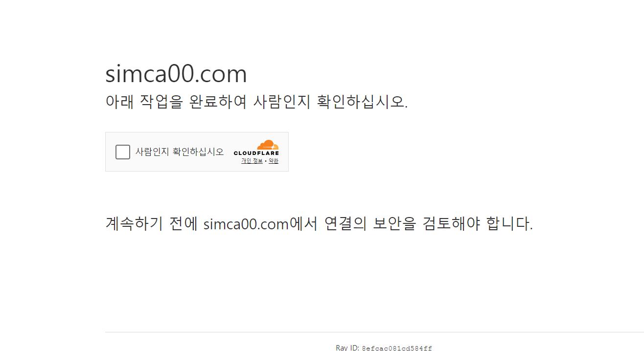Open the 약관 terms link

273,161
